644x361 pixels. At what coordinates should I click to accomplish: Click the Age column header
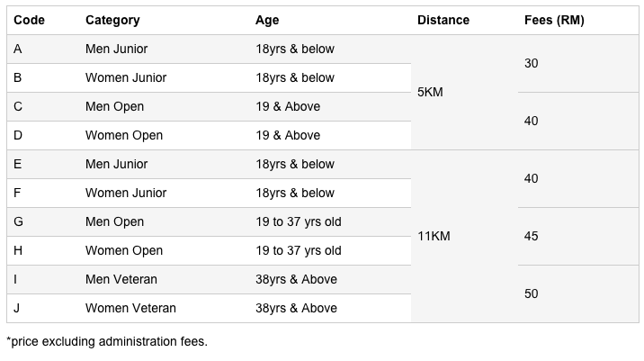[267, 20]
